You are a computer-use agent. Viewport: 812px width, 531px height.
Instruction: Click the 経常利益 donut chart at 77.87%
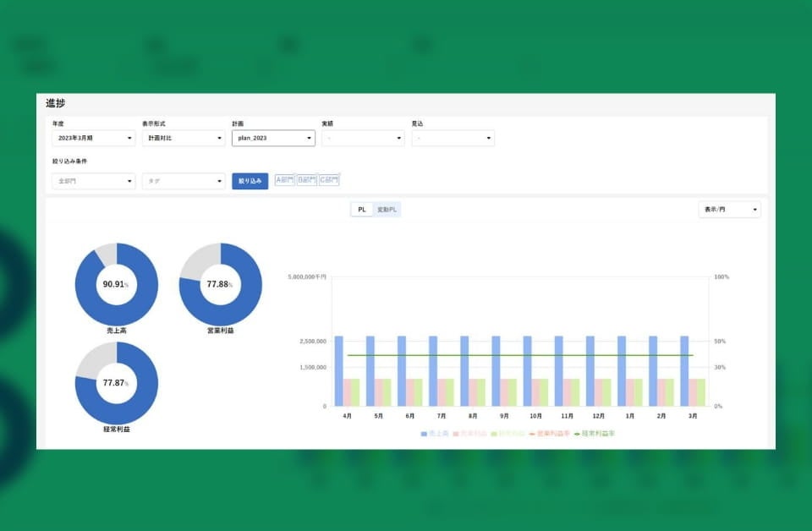pyautogui.click(x=117, y=383)
